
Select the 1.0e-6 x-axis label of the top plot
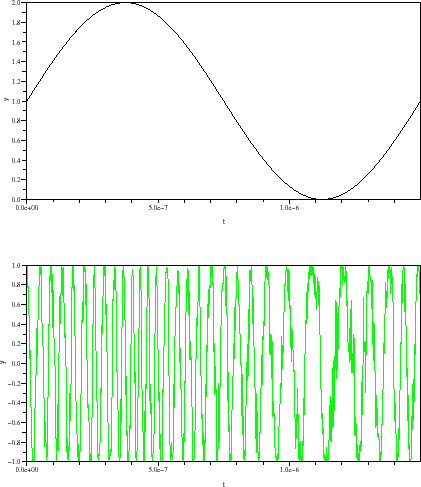point(289,208)
